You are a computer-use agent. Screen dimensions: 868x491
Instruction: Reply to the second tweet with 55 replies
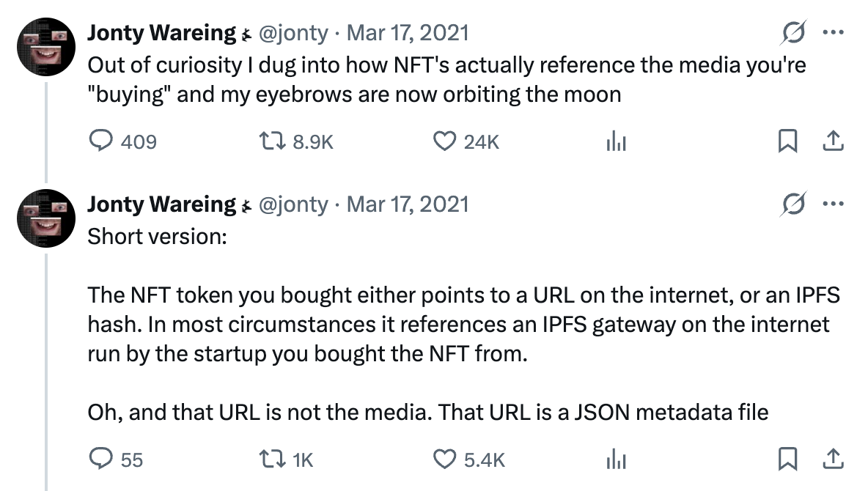99,459
